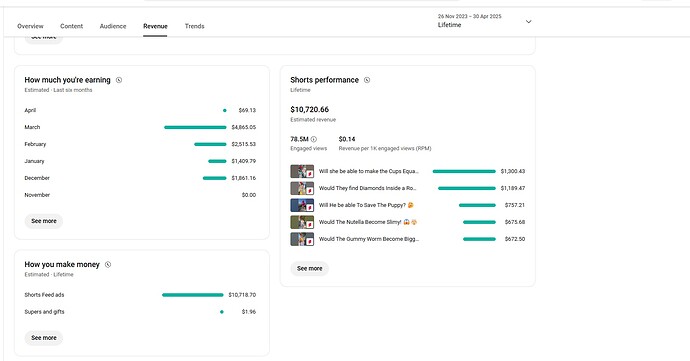Click See more under monthly earnings
This screenshot has height=361, width=690.
pos(44,221)
